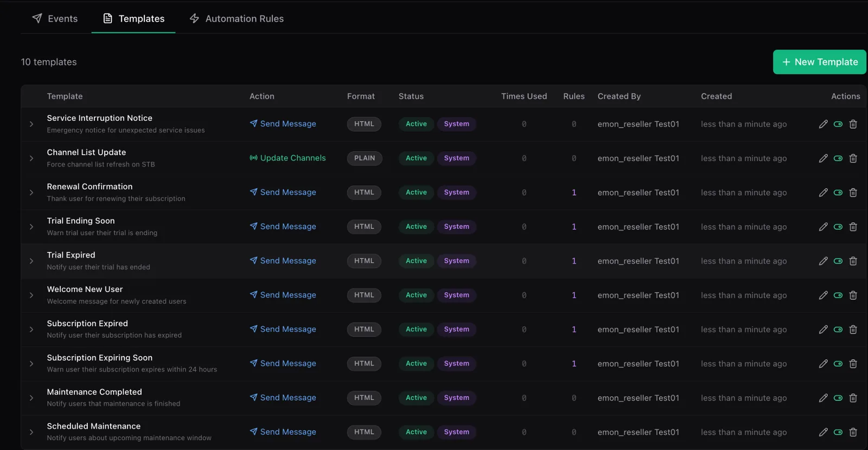Expand the Subscription Expired row

(31, 329)
